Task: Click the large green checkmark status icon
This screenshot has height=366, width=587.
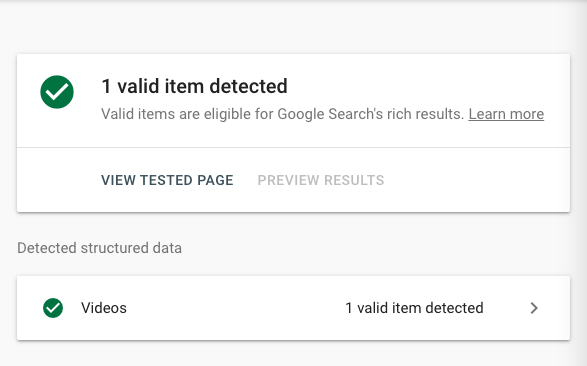Action: pyautogui.click(x=57, y=92)
